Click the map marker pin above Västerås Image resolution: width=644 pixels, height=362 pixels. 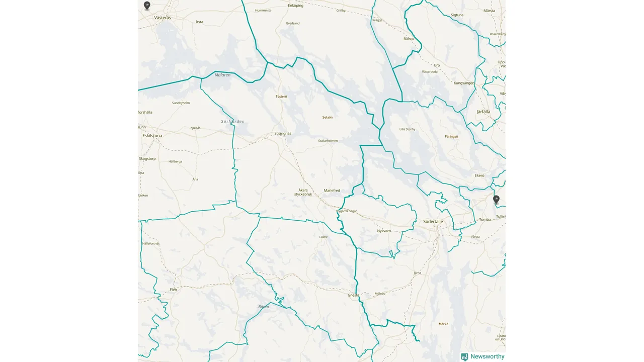[147, 6]
